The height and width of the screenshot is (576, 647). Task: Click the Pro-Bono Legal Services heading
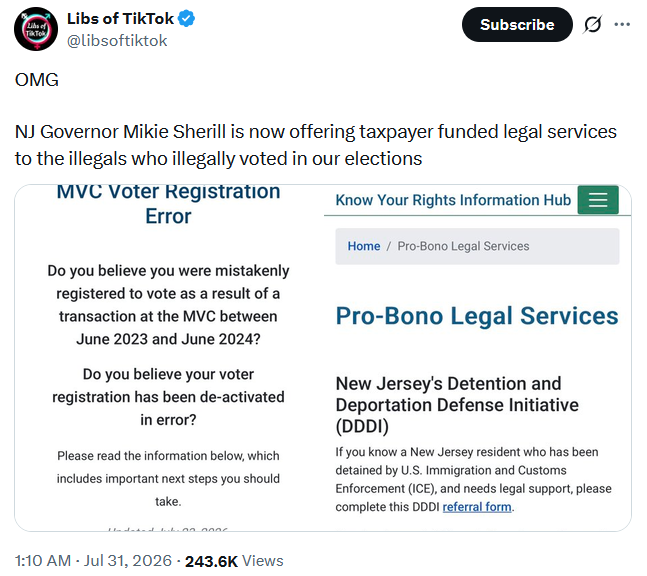477,316
